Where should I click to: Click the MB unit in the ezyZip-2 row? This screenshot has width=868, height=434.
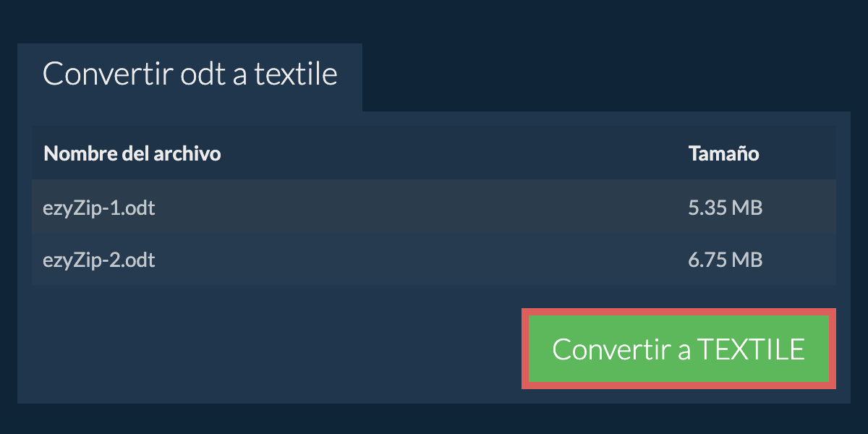click(746, 260)
